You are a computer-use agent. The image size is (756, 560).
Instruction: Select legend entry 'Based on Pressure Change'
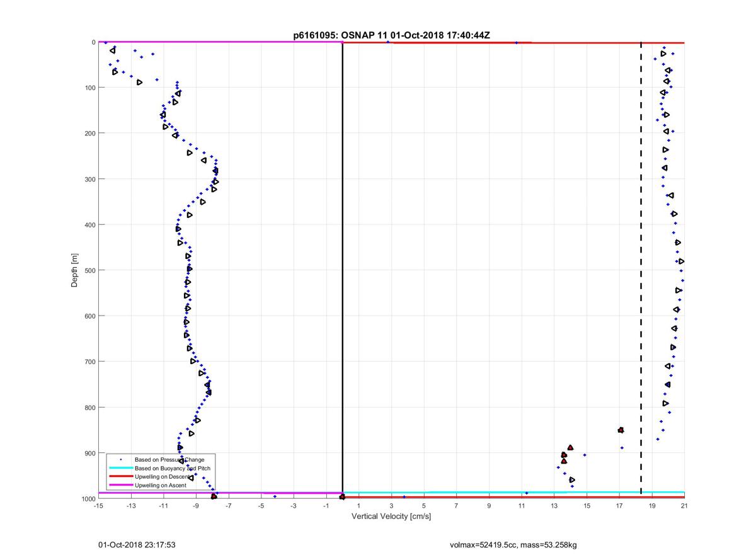click(x=169, y=460)
